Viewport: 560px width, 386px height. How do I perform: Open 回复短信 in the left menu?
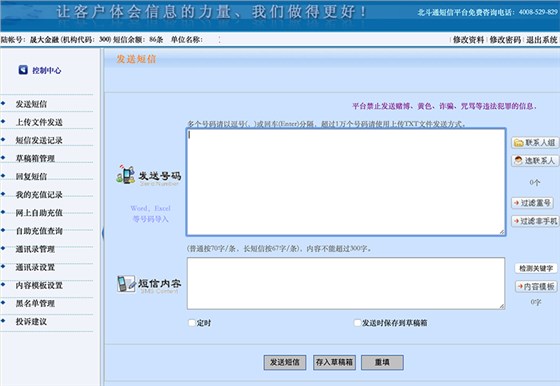(x=31, y=176)
